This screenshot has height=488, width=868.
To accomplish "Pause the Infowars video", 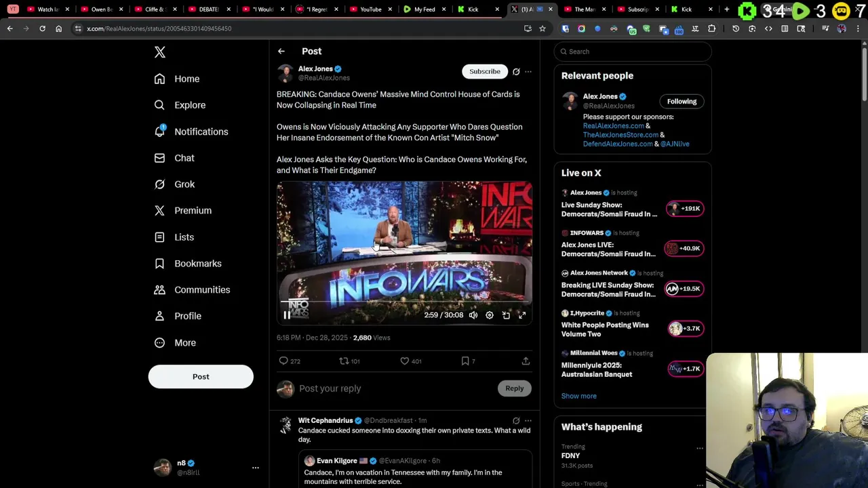I will point(287,315).
